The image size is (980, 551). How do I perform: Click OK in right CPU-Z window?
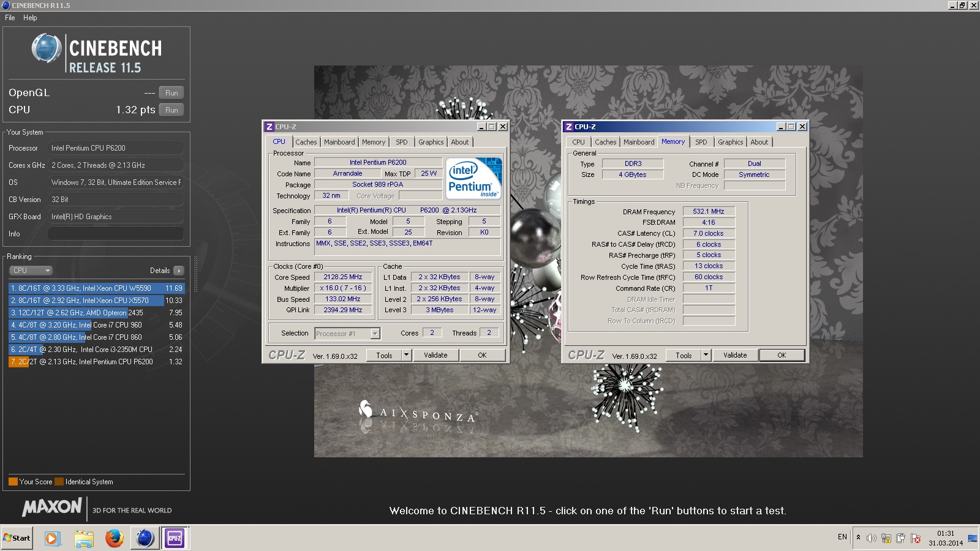[782, 356]
